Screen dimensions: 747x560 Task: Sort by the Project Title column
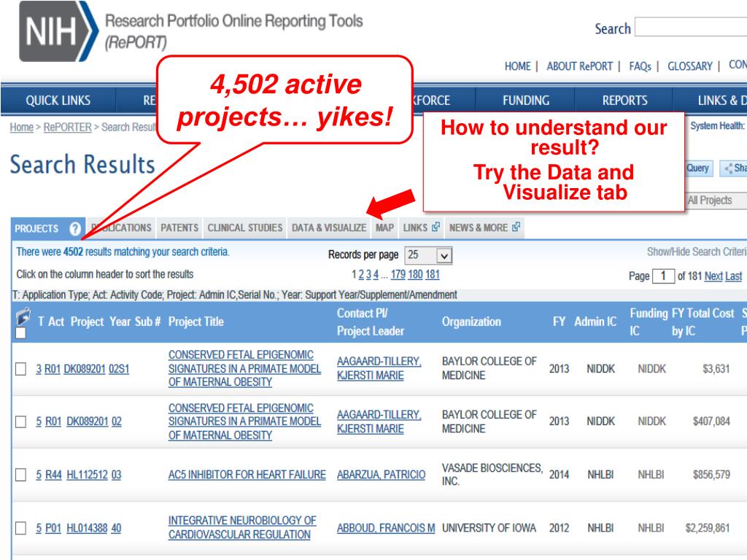point(196,322)
